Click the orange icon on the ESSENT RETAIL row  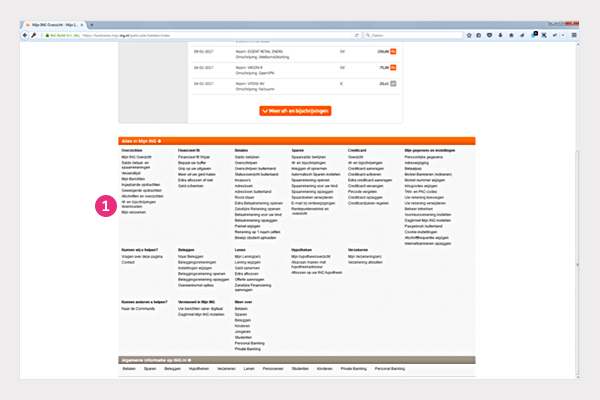[x=393, y=51]
